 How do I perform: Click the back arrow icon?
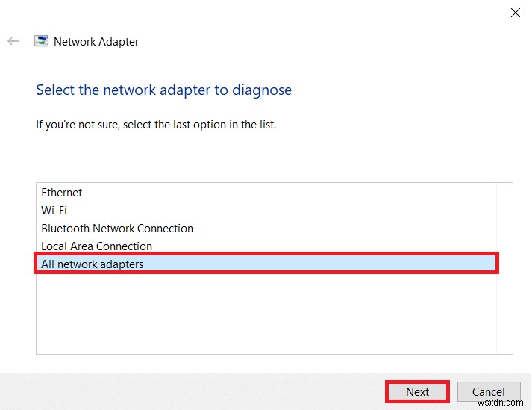[x=13, y=42]
